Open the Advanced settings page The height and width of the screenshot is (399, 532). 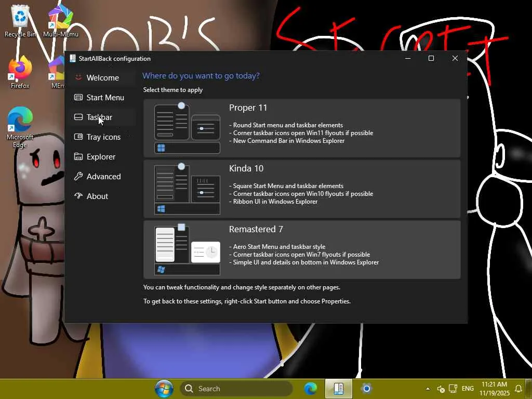[x=102, y=177]
